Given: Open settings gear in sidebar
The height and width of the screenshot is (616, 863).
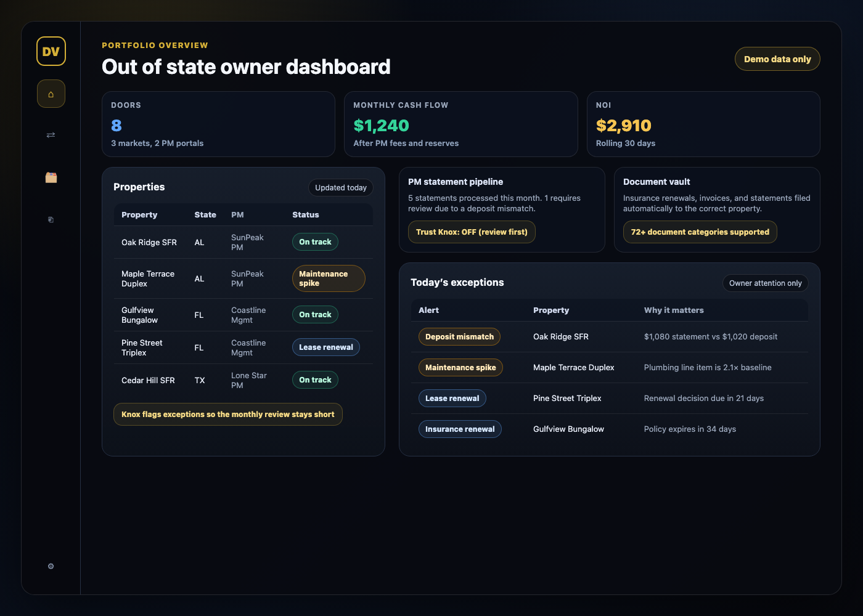Looking at the screenshot, I should pos(51,566).
